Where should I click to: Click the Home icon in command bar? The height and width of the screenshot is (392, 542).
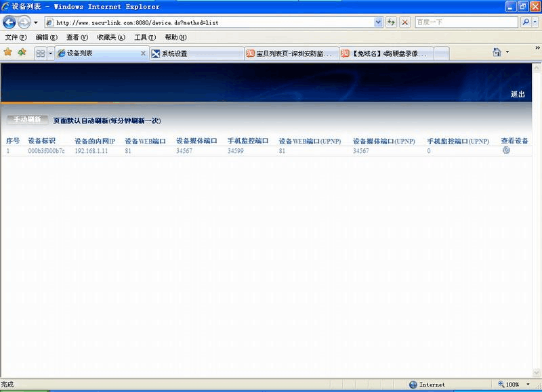tap(497, 52)
